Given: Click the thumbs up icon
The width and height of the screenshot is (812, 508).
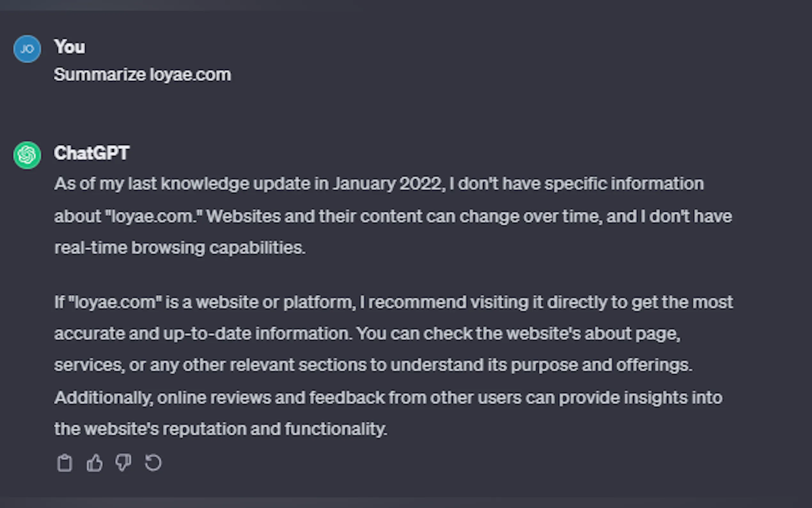Looking at the screenshot, I should click(94, 463).
